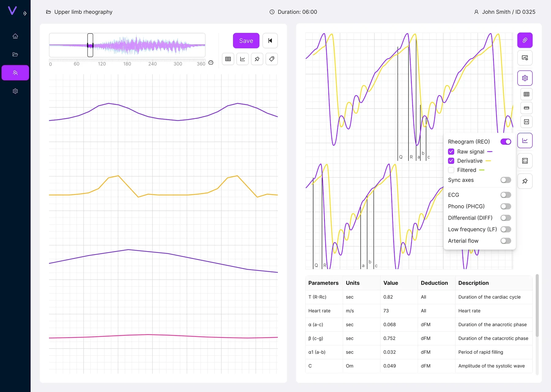
Task: Enable the Phono (PHCG) toggle
Action: (x=506, y=206)
